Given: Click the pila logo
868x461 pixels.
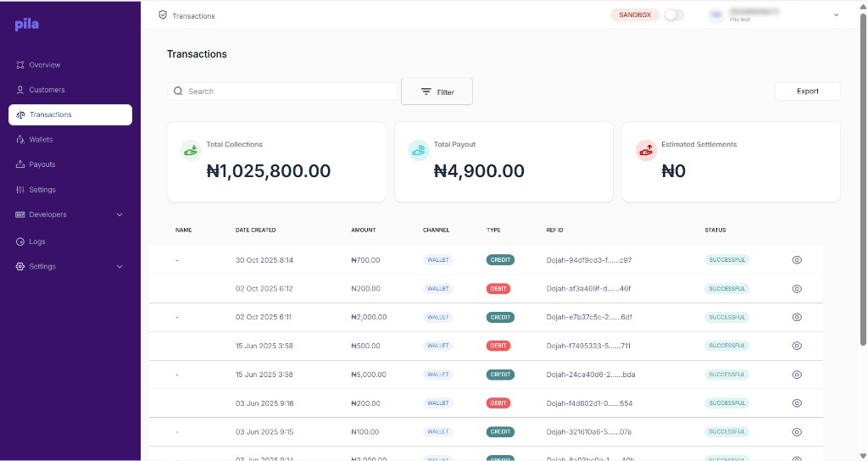Looking at the screenshot, I should click(x=26, y=25).
